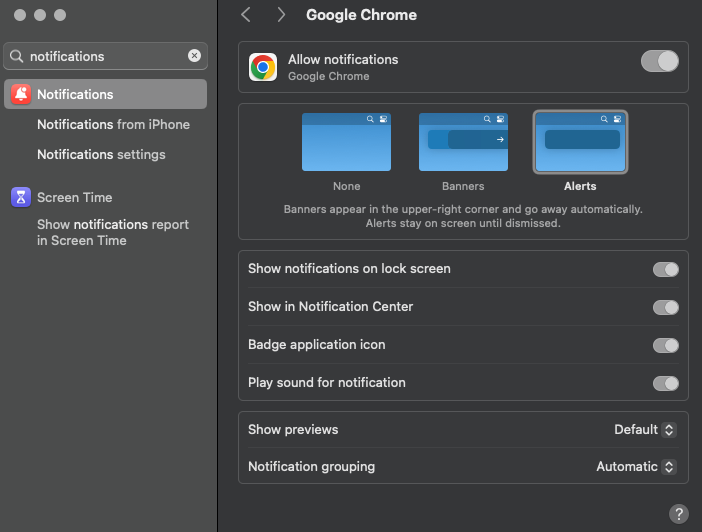
Task: Click the Alerts label text
Action: click(x=580, y=186)
